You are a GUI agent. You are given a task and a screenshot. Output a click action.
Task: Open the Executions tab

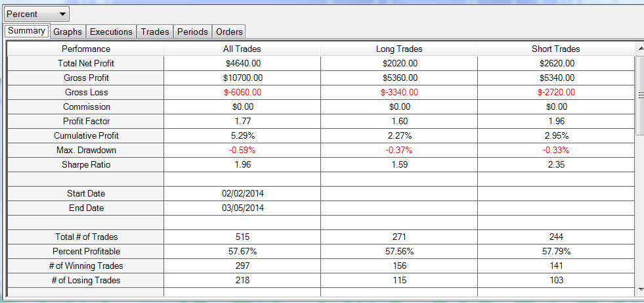click(x=112, y=32)
